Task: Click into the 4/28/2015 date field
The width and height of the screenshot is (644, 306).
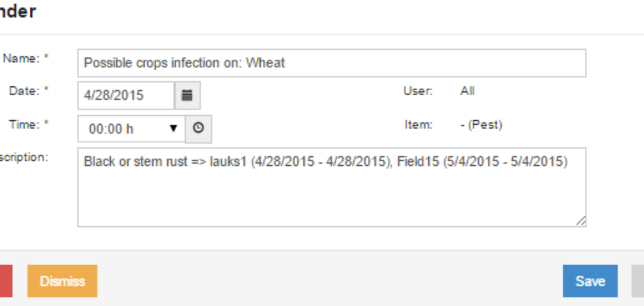Action: click(126, 95)
